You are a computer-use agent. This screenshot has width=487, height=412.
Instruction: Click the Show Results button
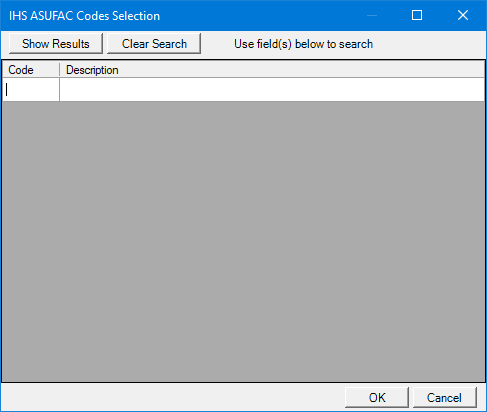(x=56, y=43)
